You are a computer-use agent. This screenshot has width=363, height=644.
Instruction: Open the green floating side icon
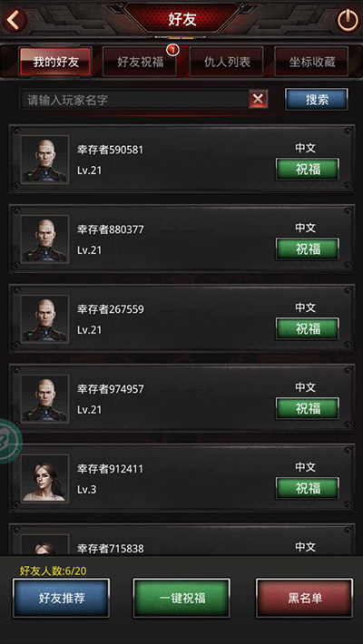[x=9, y=441]
